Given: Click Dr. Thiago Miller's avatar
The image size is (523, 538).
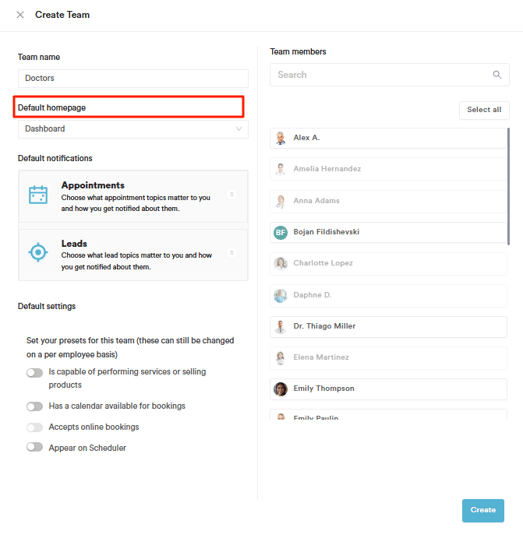Looking at the screenshot, I should [280, 326].
